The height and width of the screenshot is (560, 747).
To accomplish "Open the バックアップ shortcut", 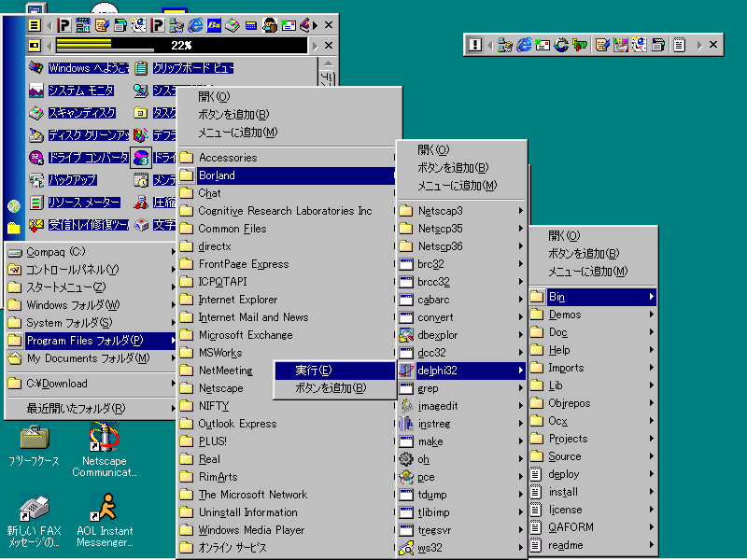I will 63,180.
